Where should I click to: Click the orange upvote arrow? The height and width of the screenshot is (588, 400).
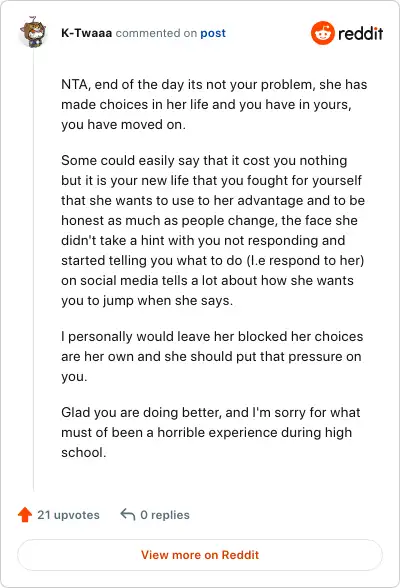coord(25,514)
